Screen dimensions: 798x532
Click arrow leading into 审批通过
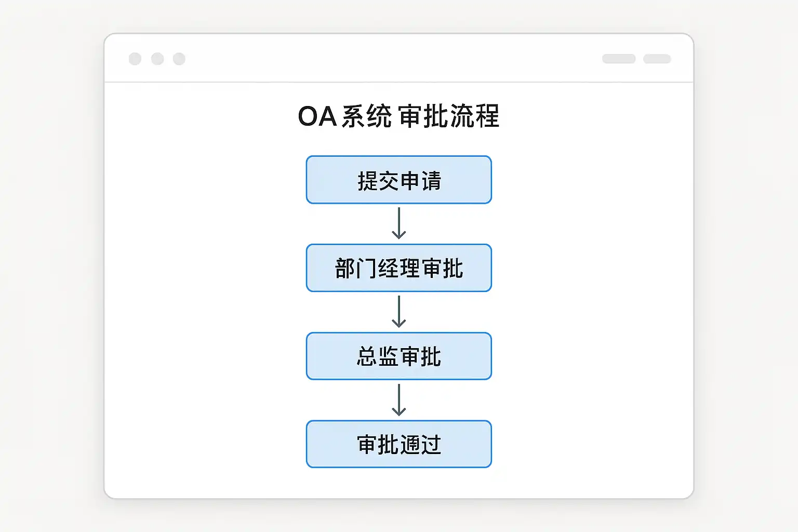click(x=399, y=400)
